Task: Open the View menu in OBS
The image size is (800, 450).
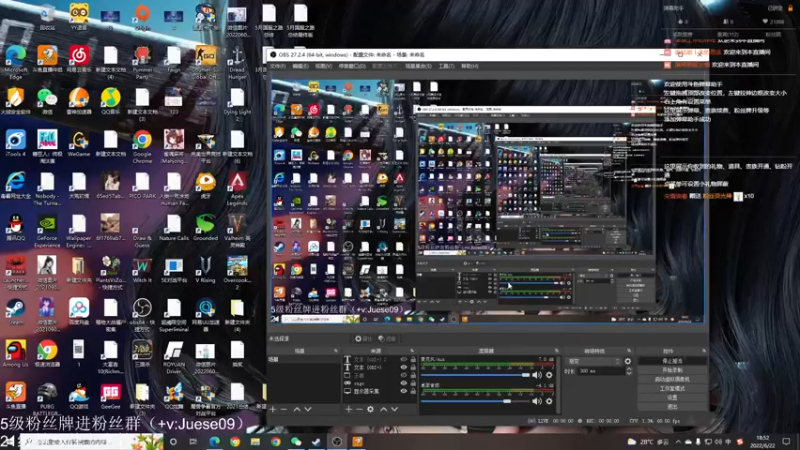Action: pyautogui.click(x=323, y=66)
